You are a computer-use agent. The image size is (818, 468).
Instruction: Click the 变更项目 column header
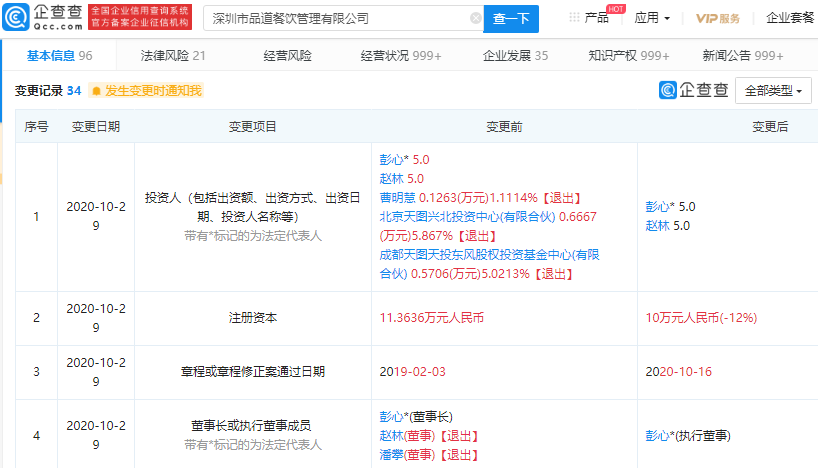pos(252,126)
